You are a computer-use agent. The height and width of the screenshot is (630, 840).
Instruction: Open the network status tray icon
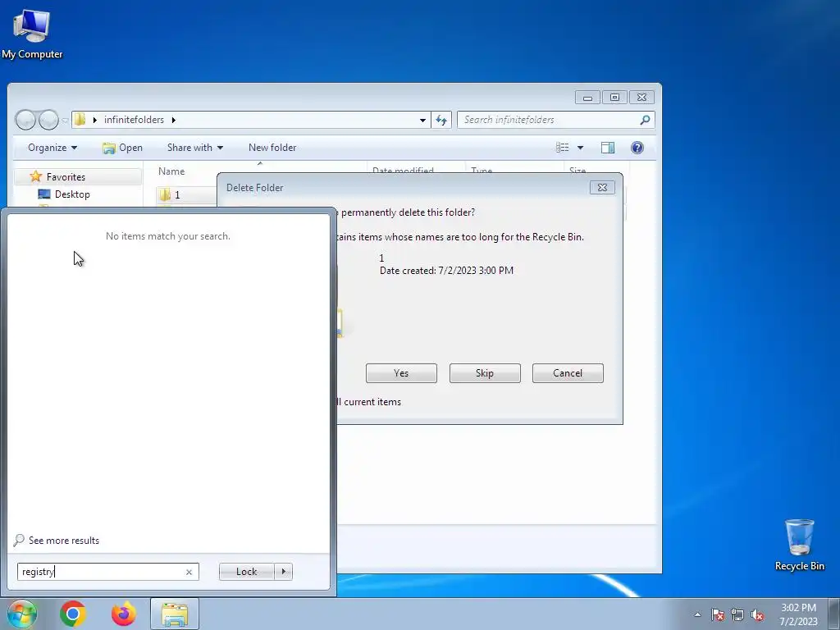tap(737, 615)
